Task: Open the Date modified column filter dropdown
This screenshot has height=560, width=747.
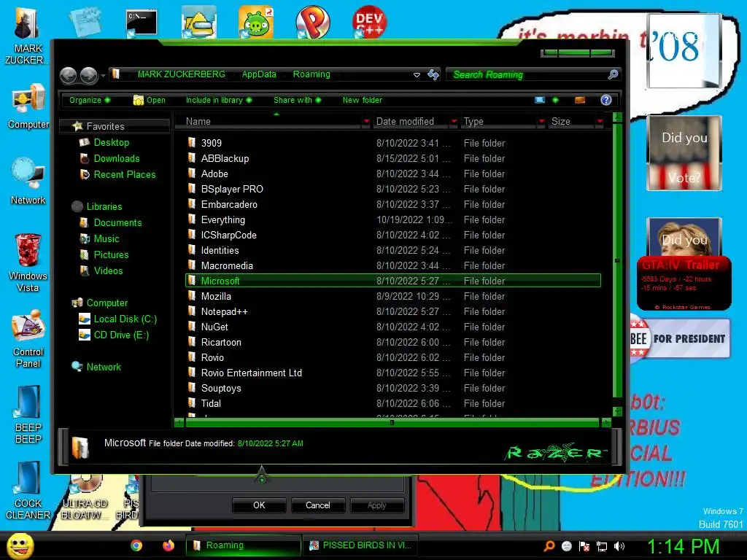Action: (454, 122)
